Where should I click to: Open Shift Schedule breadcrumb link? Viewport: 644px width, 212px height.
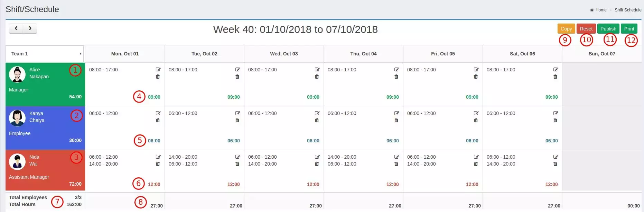coord(628,10)
